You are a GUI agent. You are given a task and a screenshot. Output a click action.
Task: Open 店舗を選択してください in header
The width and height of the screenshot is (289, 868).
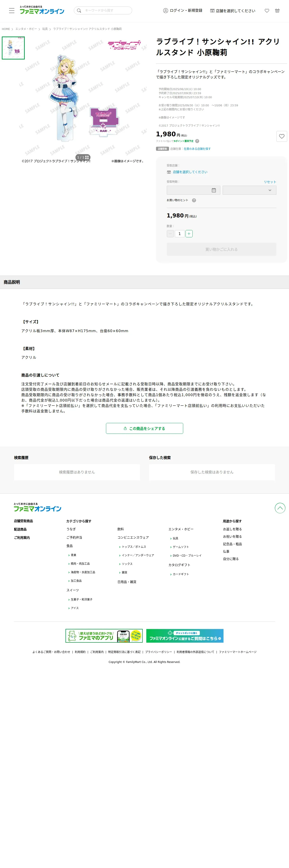pos(233,11)
